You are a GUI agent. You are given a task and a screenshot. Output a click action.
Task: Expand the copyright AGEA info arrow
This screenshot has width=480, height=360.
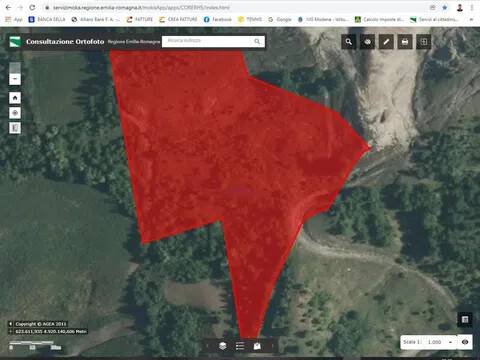pos(10,324)
